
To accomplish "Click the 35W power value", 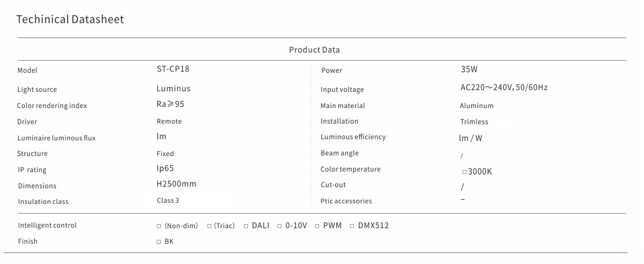I will 469,69.
